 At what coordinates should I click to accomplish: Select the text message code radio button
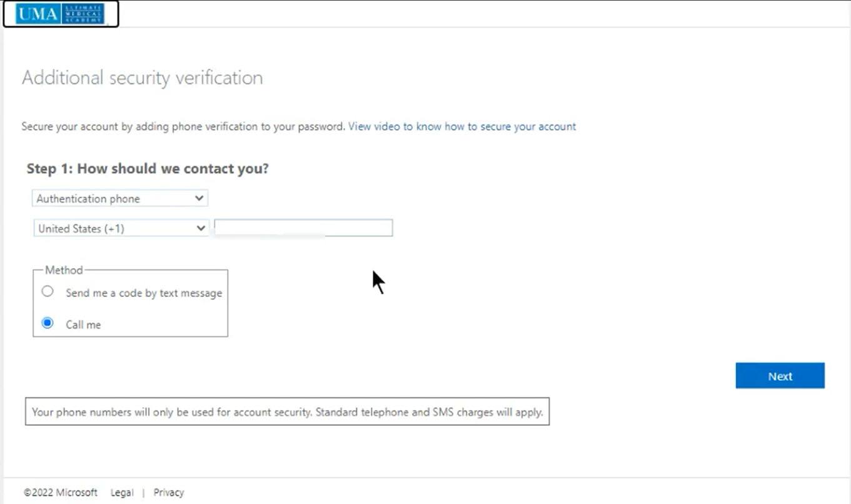pos(48,291)
